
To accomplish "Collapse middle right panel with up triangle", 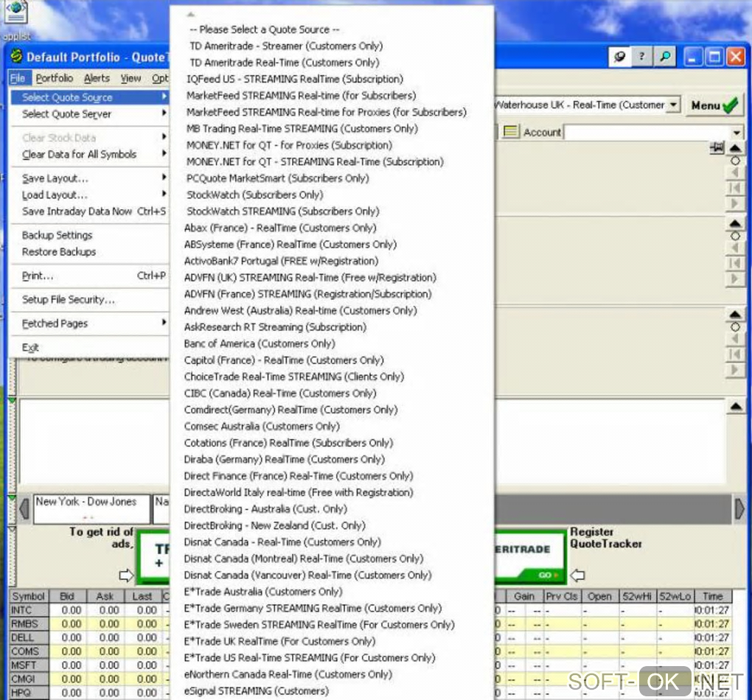I will pos(735,223).
